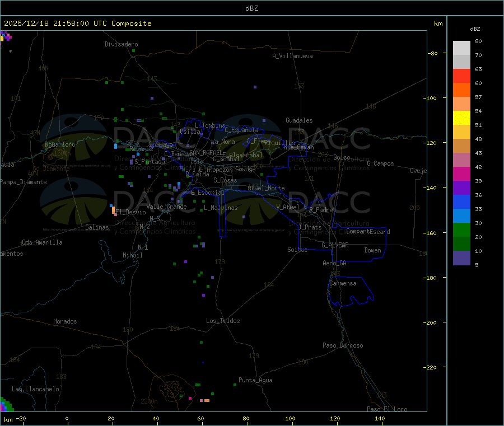The height and width of the screenshot is (426, 504).
Task: Click the -80 km vertical axis tick
Action: (433, 53)
